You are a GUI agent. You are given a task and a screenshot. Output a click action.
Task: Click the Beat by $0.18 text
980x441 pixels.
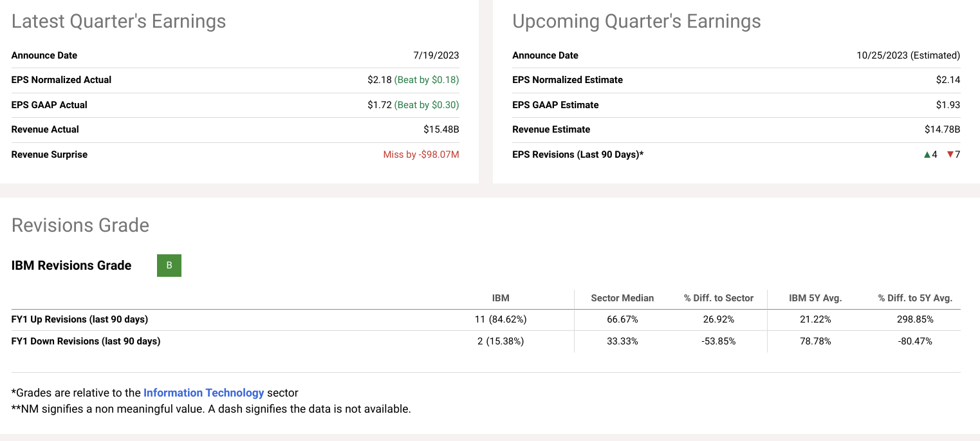pyautogui.click(x=427, y=80)
